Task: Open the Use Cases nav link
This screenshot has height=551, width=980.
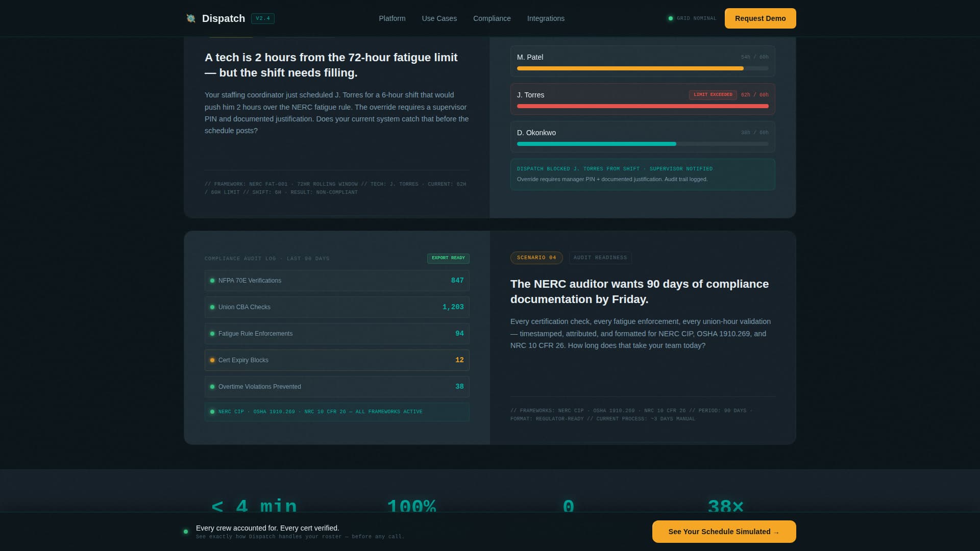Action: pos(439,18)
